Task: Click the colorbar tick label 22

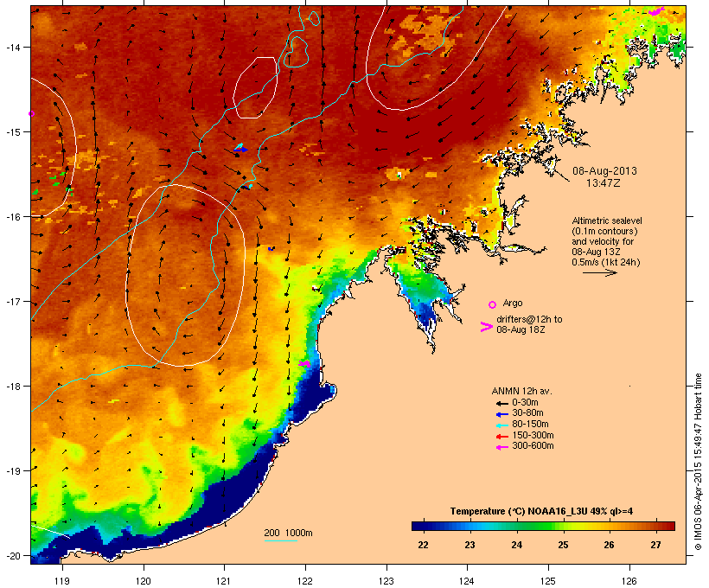Action: pos(423,545)
